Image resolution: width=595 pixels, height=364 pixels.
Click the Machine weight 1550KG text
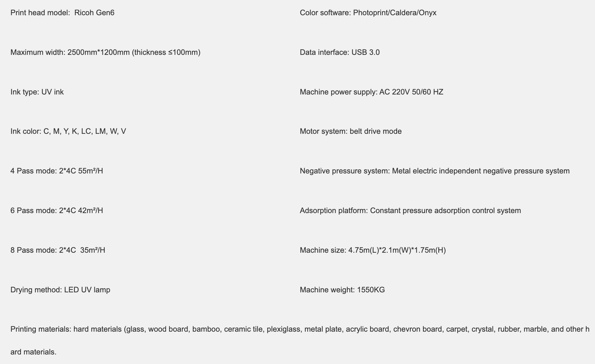[x=342, y=290]
